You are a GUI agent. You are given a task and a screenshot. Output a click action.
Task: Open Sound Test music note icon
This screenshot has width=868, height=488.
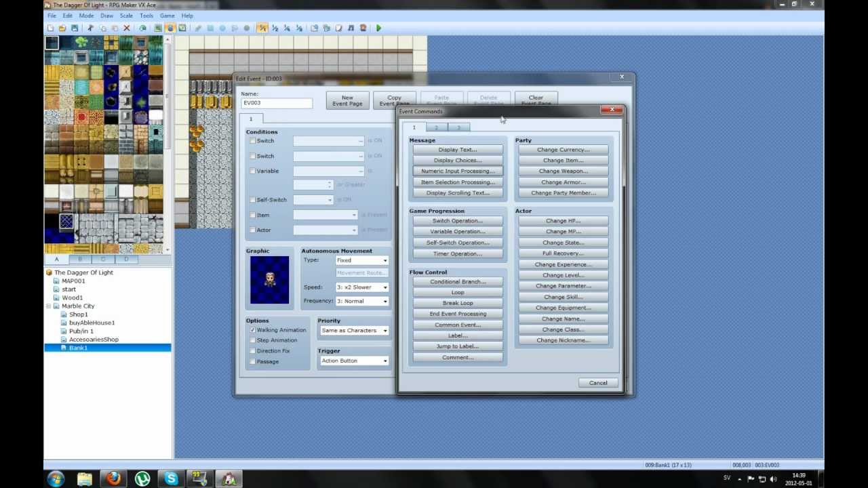pos(351,28)
